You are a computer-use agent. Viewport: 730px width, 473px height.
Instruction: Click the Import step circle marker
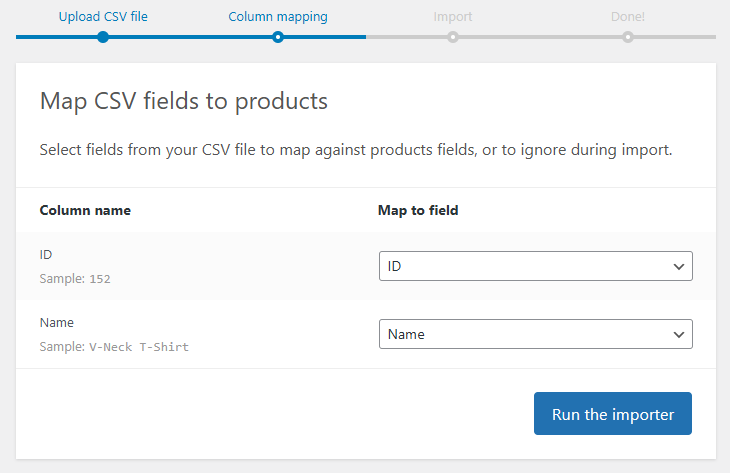(453, 37)
